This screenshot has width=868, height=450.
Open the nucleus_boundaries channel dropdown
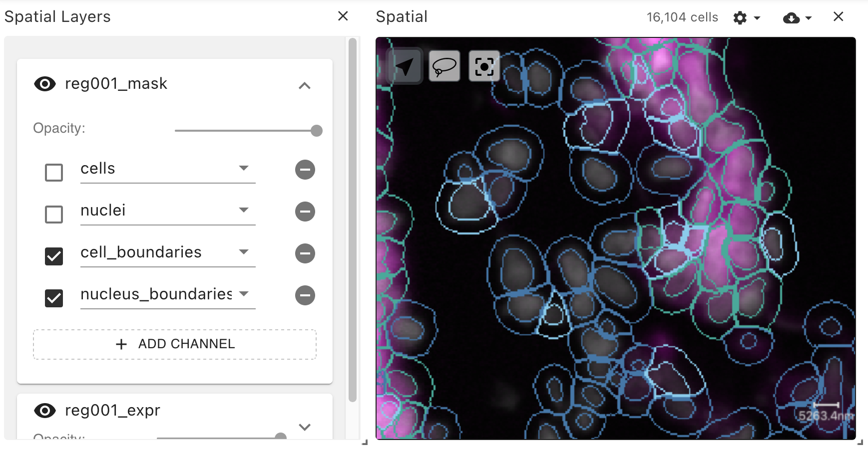point(243,294)
